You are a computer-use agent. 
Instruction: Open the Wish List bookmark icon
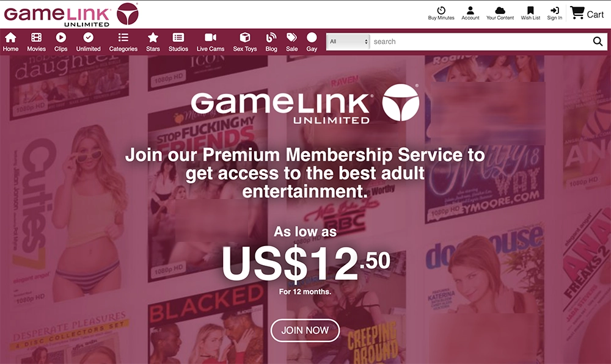pos(530,10)
